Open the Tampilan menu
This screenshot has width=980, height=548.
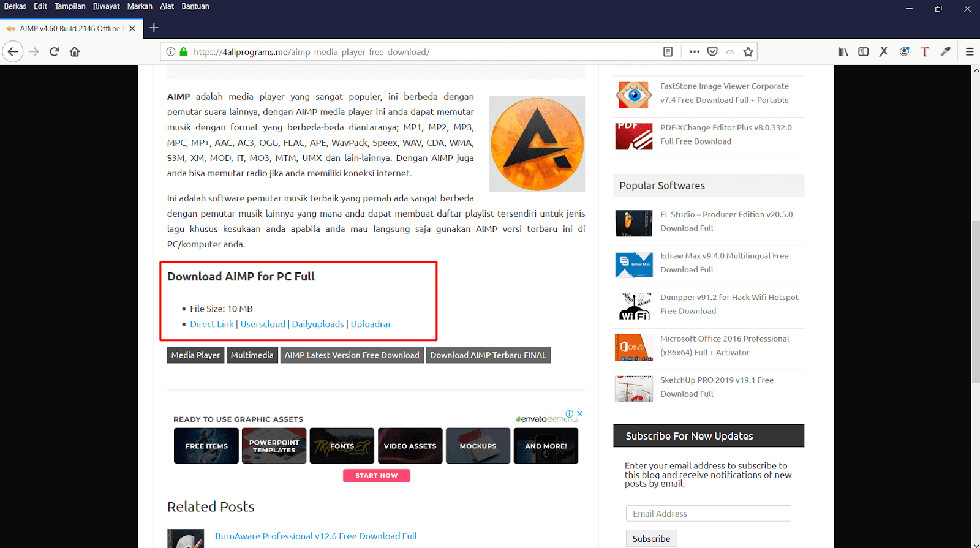(70, 6)
